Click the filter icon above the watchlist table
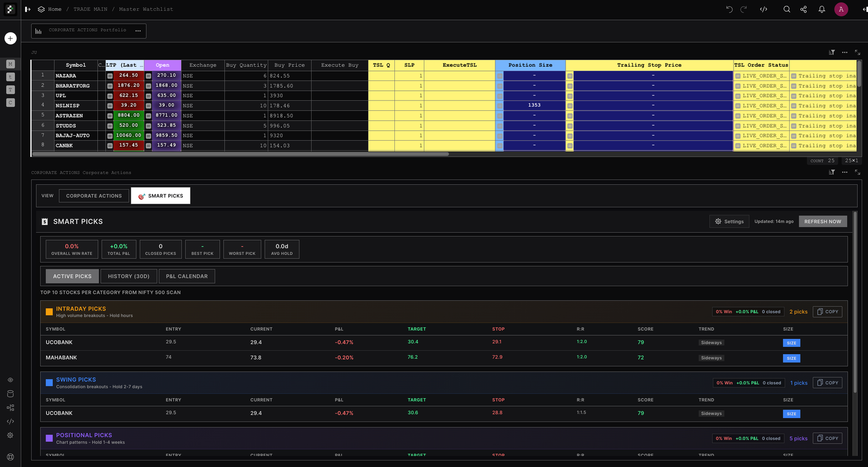This screenshot has width=868, height=467. (x=832, y=52)
